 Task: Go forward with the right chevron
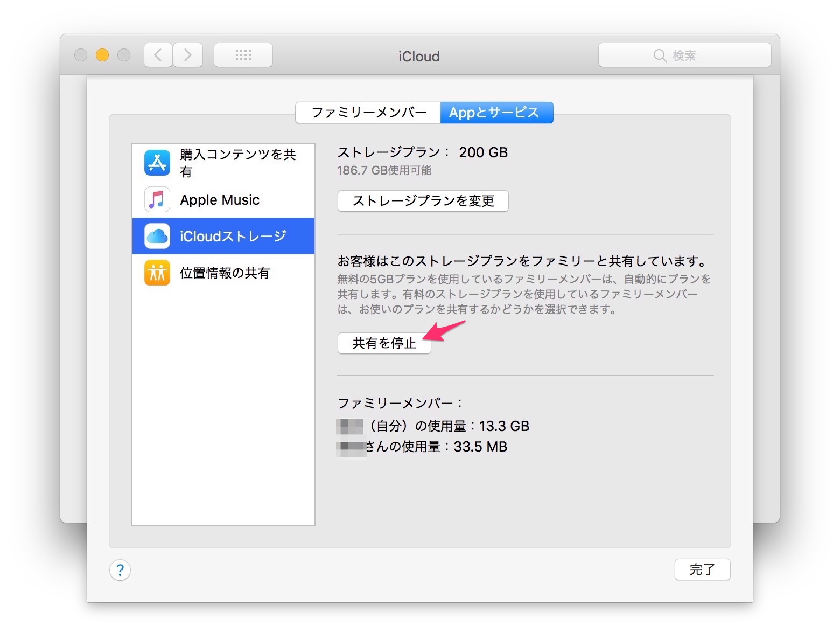(188, 55)
